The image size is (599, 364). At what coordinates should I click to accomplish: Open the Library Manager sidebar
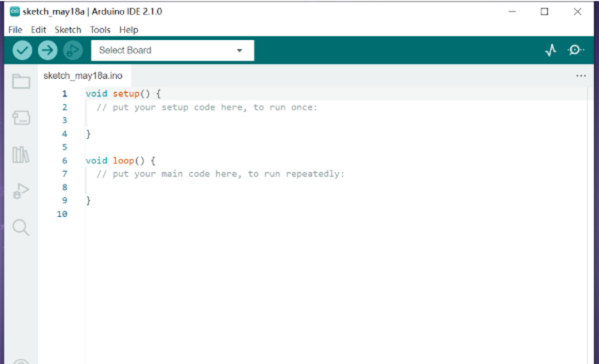21,155
